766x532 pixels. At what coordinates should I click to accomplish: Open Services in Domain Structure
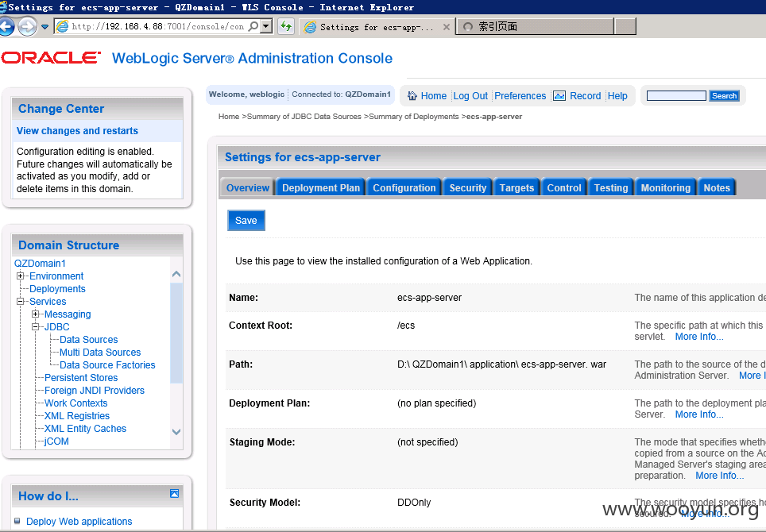tap(48, 302)
